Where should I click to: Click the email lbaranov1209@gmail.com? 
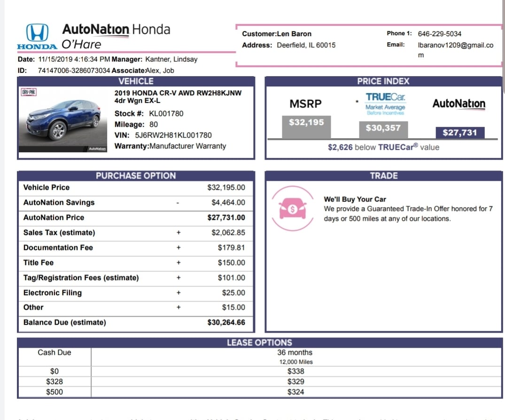pos(455,50)
